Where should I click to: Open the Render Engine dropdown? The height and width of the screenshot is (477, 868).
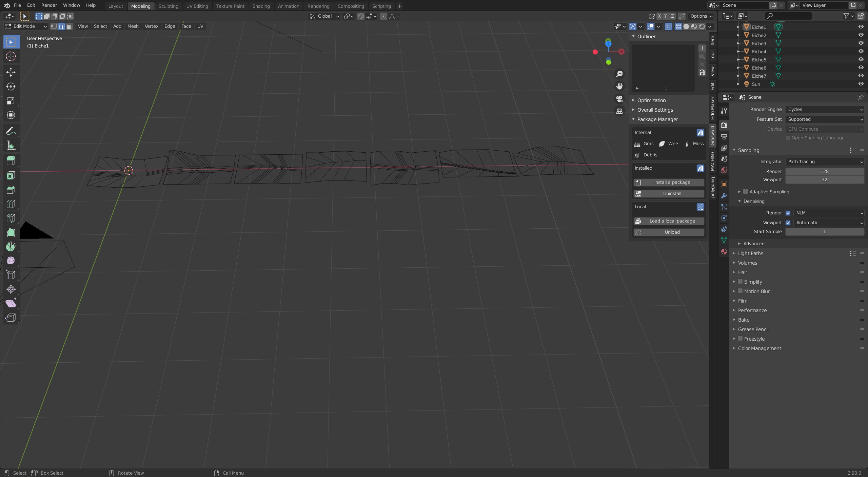pyautogui.click(x=824, y=110)
